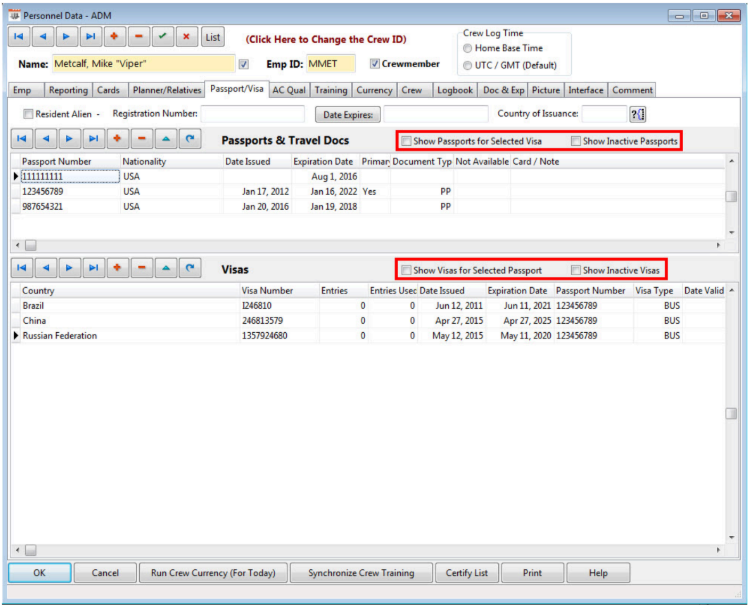Switch to the Training tab
The width and height of the screenshot is (748, 605).
(x=331, y=90)
